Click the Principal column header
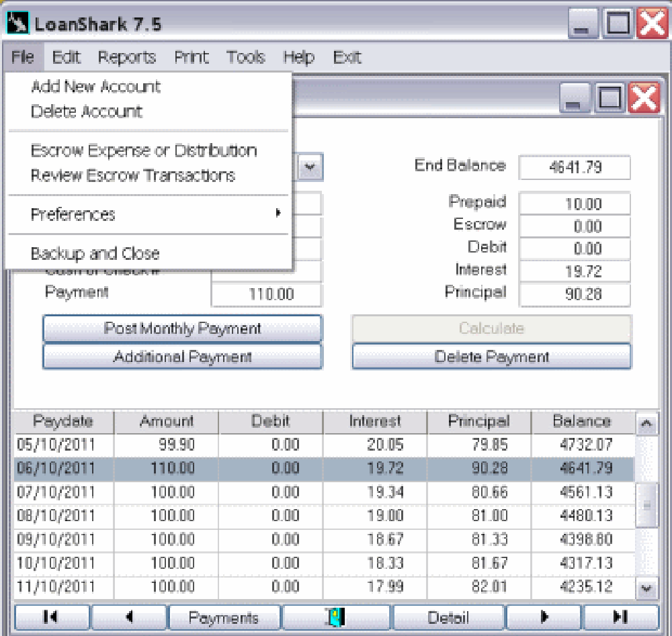Image resolution: width=672 pixels, height=636 pixels. point(479,422)
